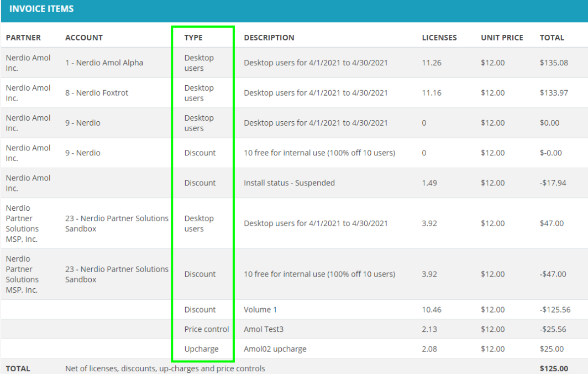
Task: Select account '1 - Nerdio Amol Alpha'
Action: coord(104,63)
